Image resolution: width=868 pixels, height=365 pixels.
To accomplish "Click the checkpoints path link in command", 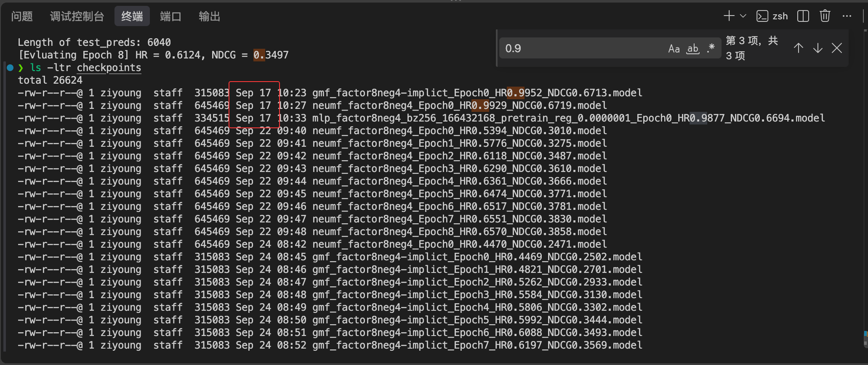I will (109, 68).
